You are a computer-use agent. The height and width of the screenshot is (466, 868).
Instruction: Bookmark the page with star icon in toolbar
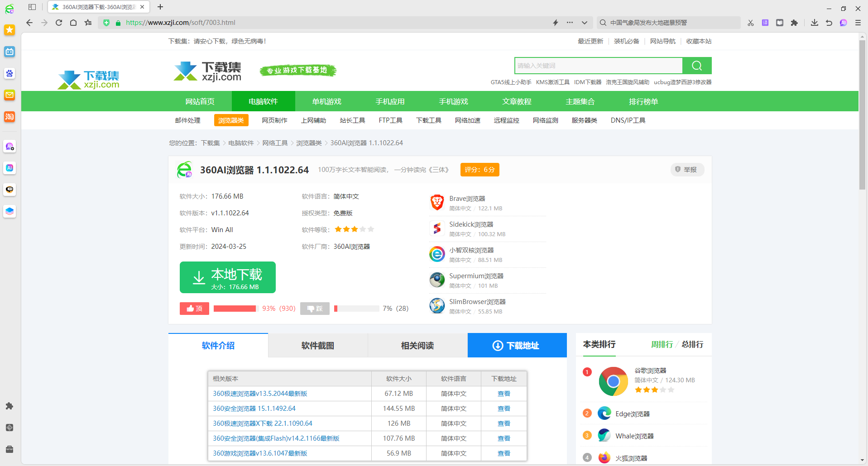pyautogui.click(x=88, y=23)
